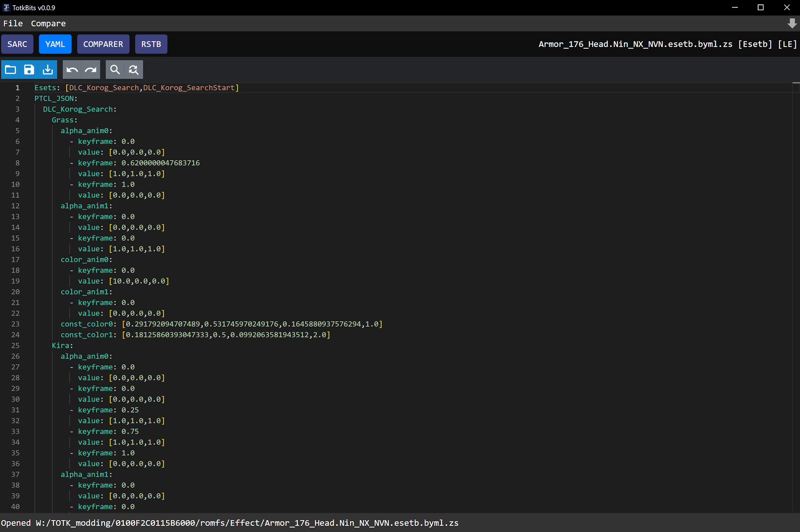Click the TotkBits app icon in the title bar

click(6, 7)
